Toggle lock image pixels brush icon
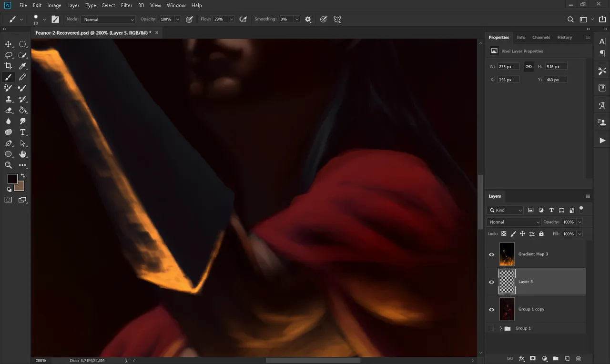The width and height of the screenshot is (610, 364). [513, 234]
